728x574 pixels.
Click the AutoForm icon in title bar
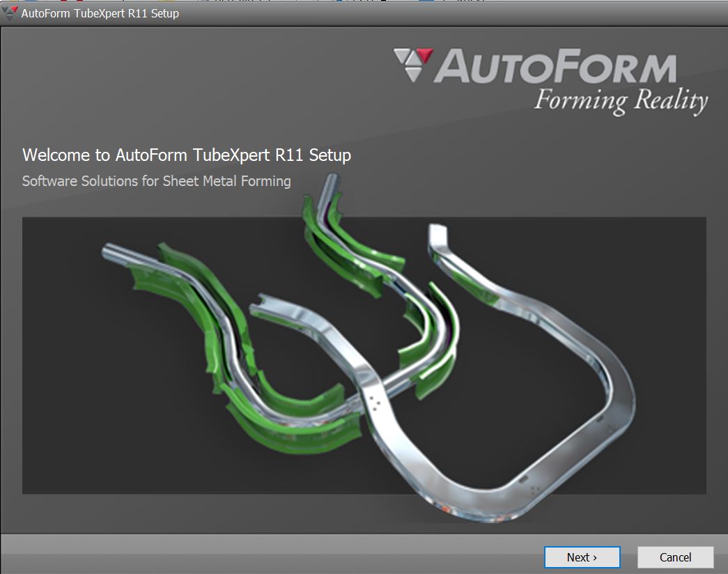(x=9, y=13)
